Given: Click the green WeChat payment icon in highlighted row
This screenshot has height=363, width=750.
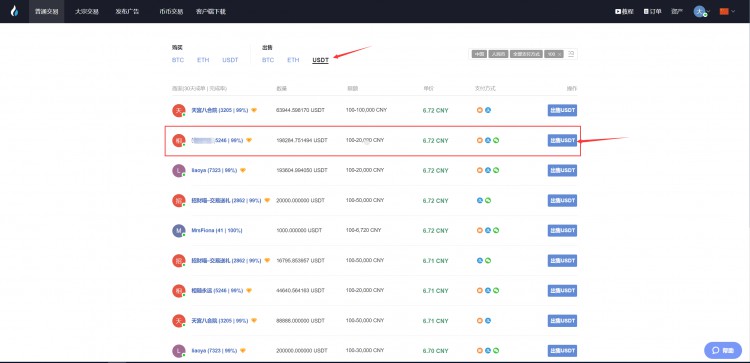Looking at the screenshot, I should (496, 141).
